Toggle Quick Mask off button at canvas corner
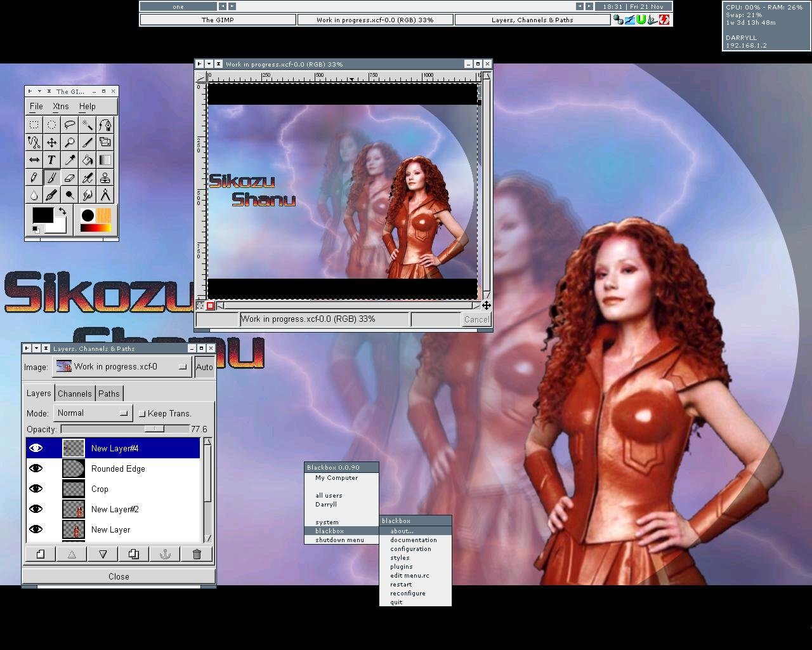This screenshot has height=650, width=812. (x=200, y=306)
